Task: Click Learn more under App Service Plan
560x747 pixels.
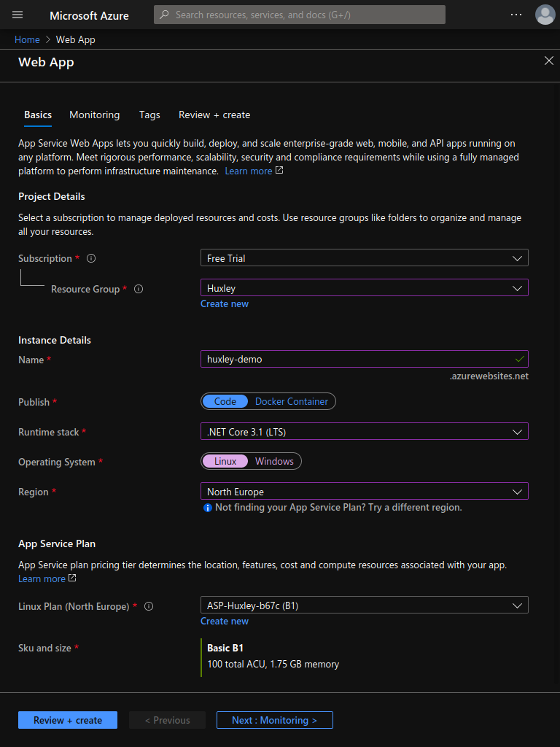Action: click(42, 578)
